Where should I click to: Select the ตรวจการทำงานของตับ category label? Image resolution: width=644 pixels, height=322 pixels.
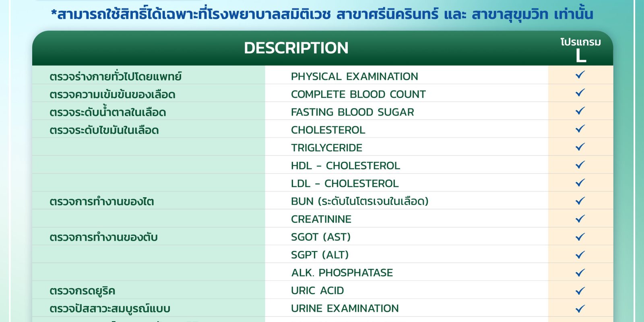[x=103, y=237]
